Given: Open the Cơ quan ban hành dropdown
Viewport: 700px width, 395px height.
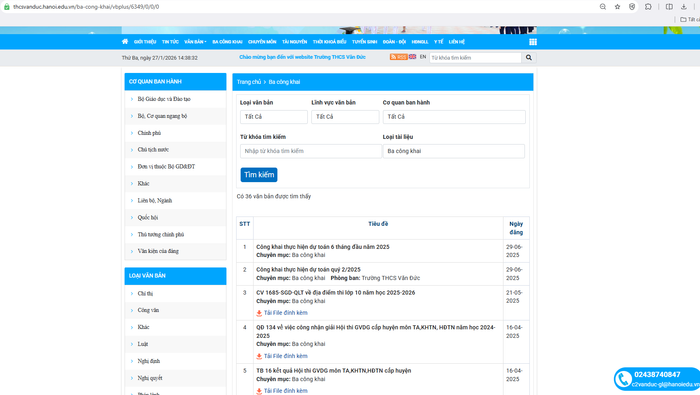Looking at the screenshot, I should 454,116.
